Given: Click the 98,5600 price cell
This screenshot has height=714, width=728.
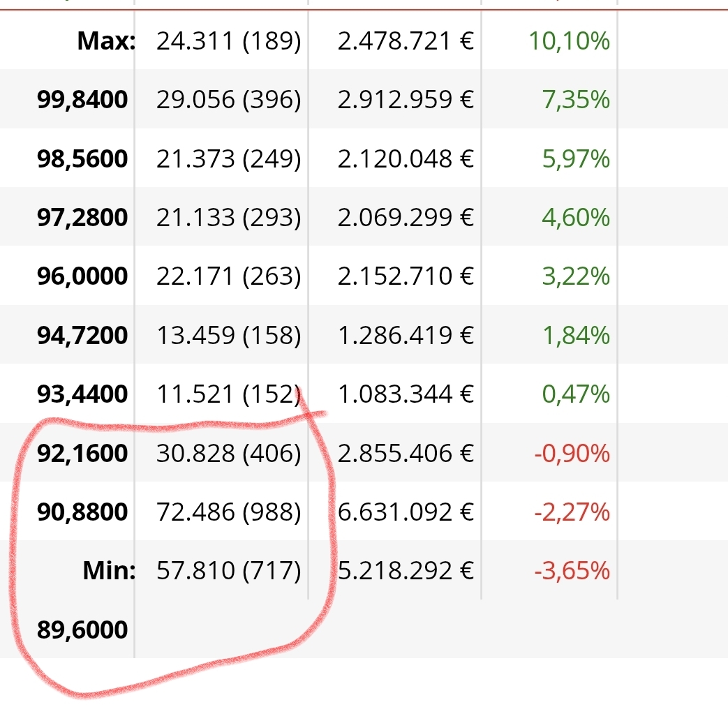Looking at the screenshot, I should point(82,159).
